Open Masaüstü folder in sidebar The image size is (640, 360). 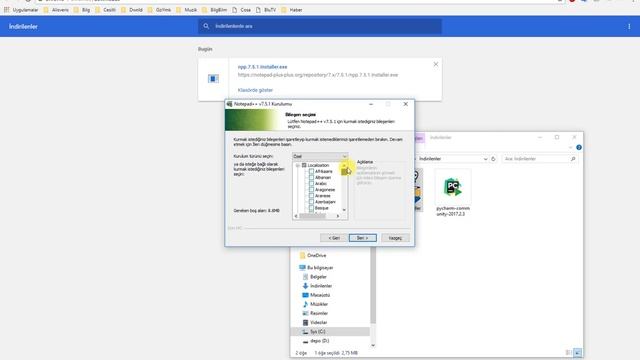pyautogui.click(x=316, y=295)
